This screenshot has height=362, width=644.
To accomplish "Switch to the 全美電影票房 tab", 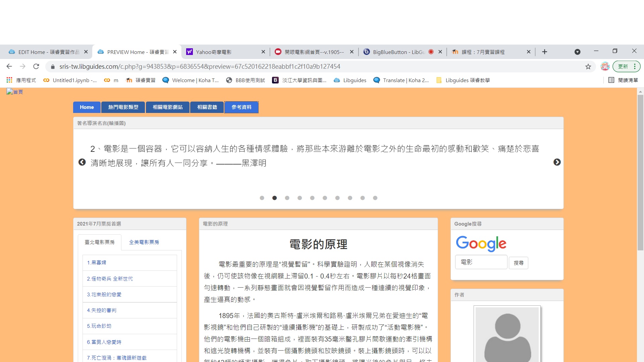I will coord(144,242).
